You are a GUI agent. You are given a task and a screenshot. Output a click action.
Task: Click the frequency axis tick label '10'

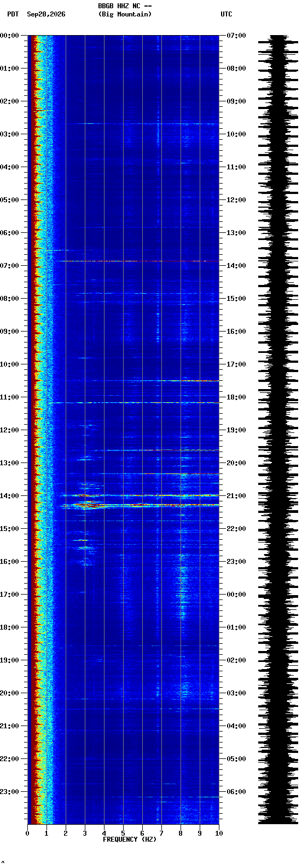[219, 833]
